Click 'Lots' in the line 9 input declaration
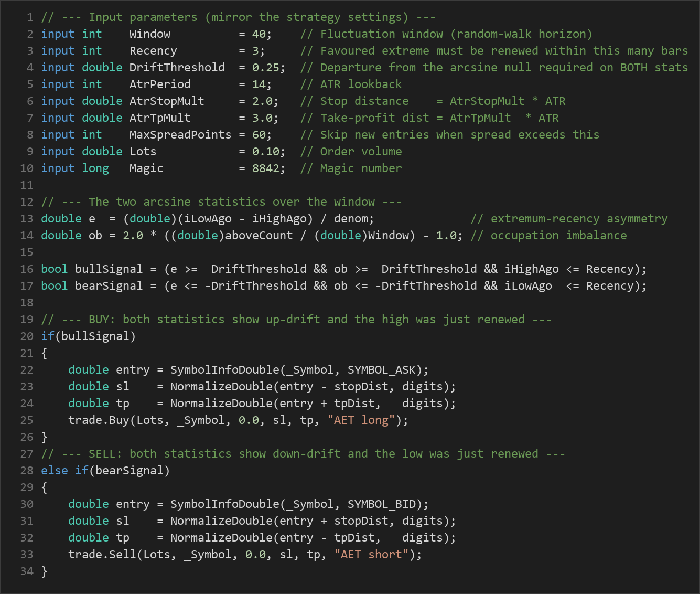 (x=143, y=152)
